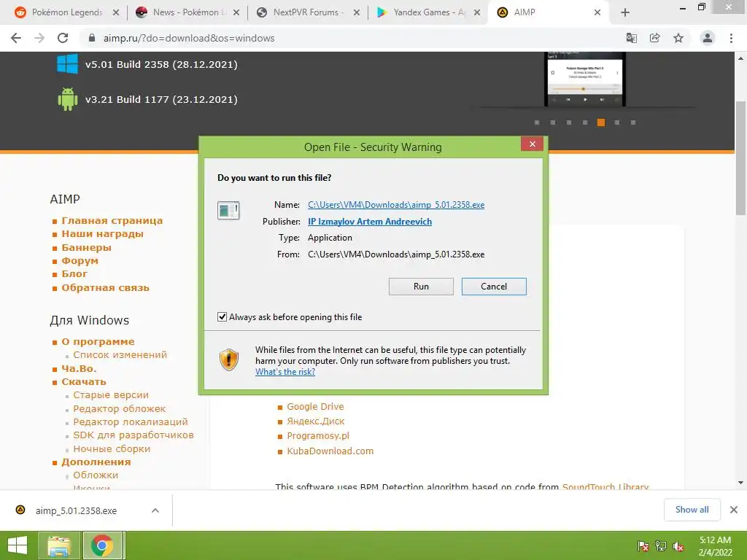Image resolution: width=747 pixels, height=560 pixels.
Task: Open the Windows Start button
Action: (18, 545)
